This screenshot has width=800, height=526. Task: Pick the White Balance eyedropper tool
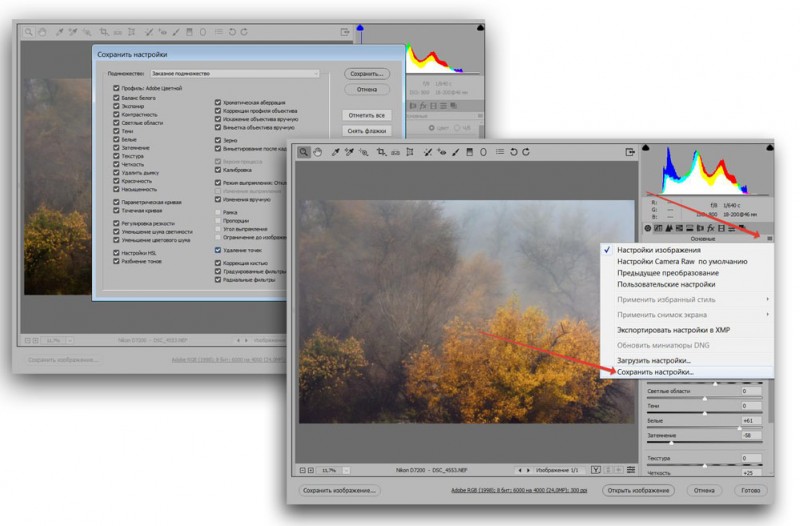(335, 152)
